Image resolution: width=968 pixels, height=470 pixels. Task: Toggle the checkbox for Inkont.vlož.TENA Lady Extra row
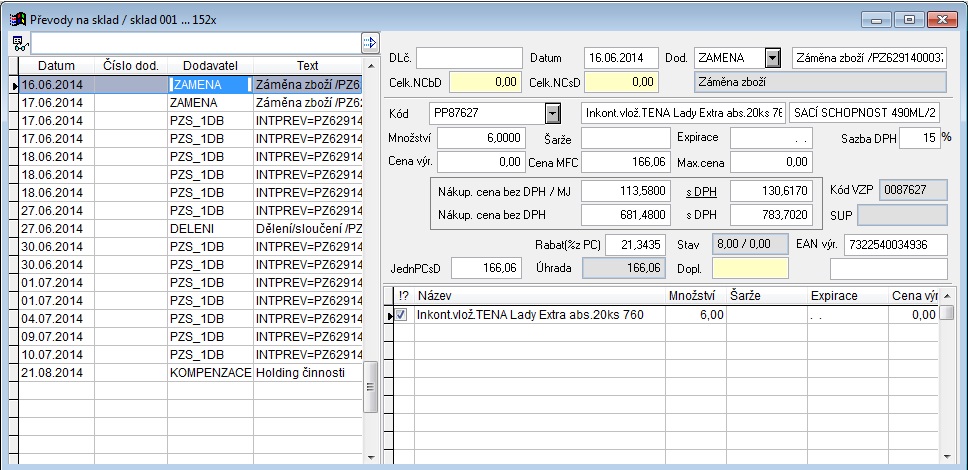[402, 315]
